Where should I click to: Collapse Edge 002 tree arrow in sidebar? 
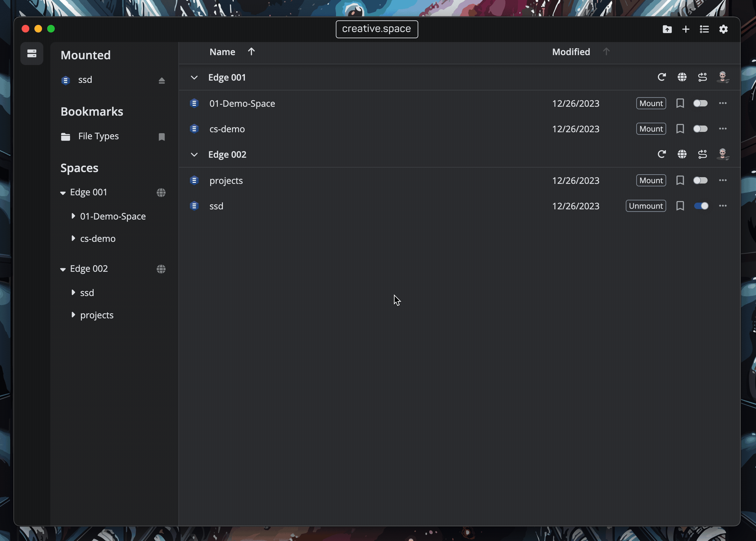click(63, 269)
